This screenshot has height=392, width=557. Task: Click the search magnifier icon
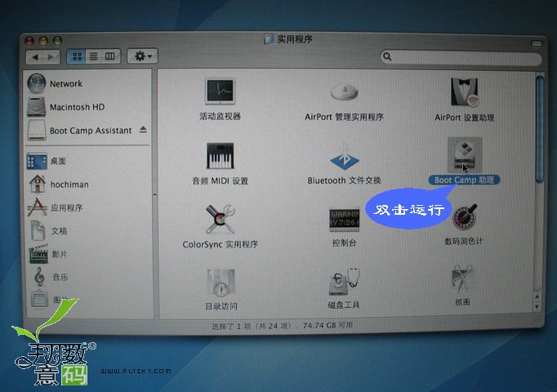tap(387, 57)
